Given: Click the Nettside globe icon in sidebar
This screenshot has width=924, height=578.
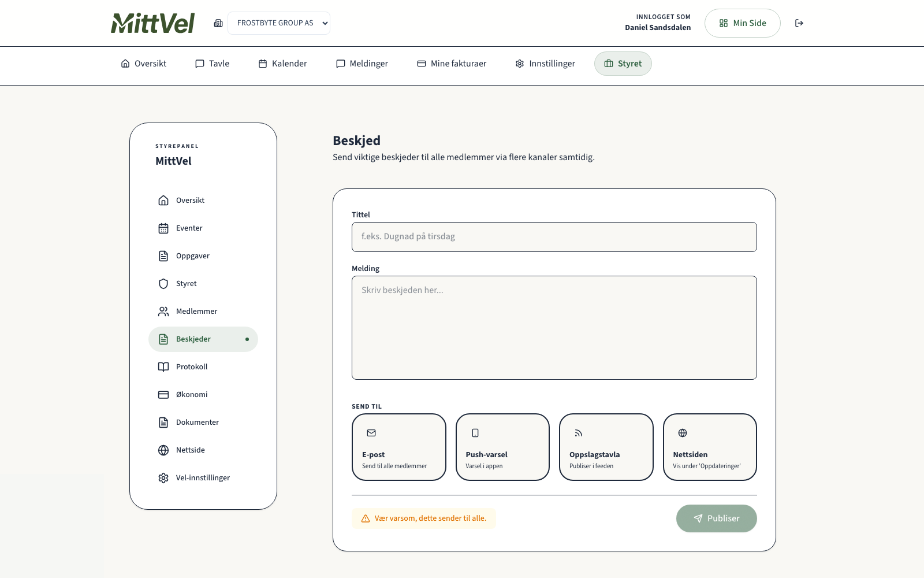Looking at the screenshot, I should (x=163, y=450).
